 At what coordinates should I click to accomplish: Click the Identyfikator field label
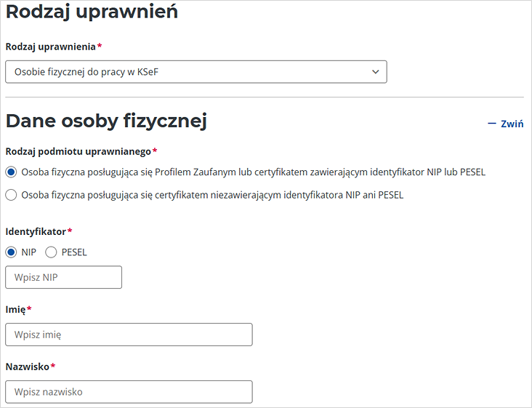point(36,231)
